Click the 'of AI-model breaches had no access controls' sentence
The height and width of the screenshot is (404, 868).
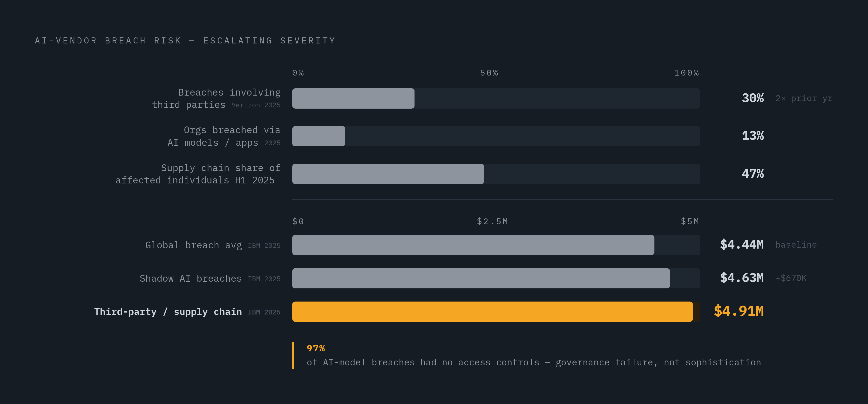pyautogui.click(x=534, y=362)
